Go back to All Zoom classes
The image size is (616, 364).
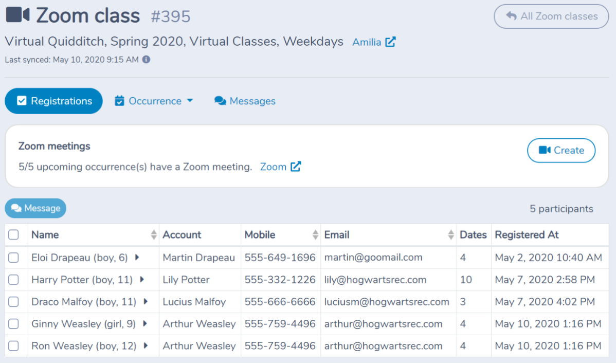pyautogui.click(x=552, y=16)
